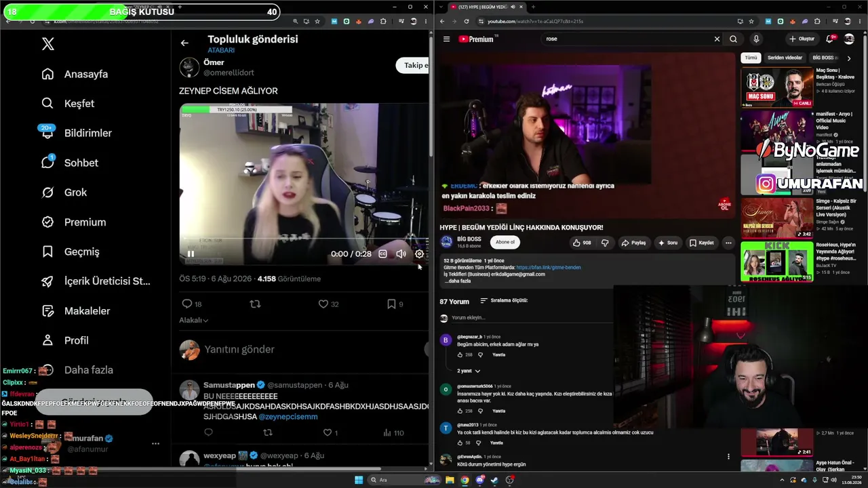Viewport: 868px width, 488px height.
Task: Click Abone ol subscribe button
Action: point(505,242)
